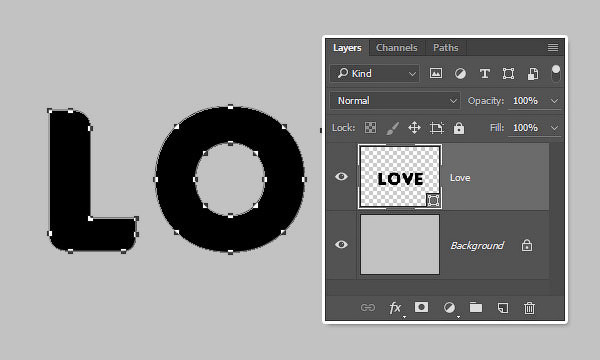
Task: Filter layers by pixel layers icon
Action: tap(436, 73)
